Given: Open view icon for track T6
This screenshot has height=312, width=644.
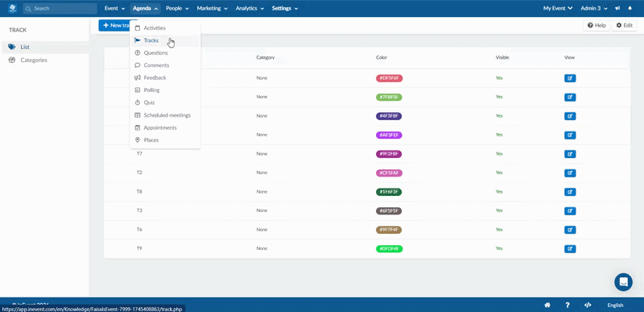Looking at the screenshot, I should tap(570, 230).
